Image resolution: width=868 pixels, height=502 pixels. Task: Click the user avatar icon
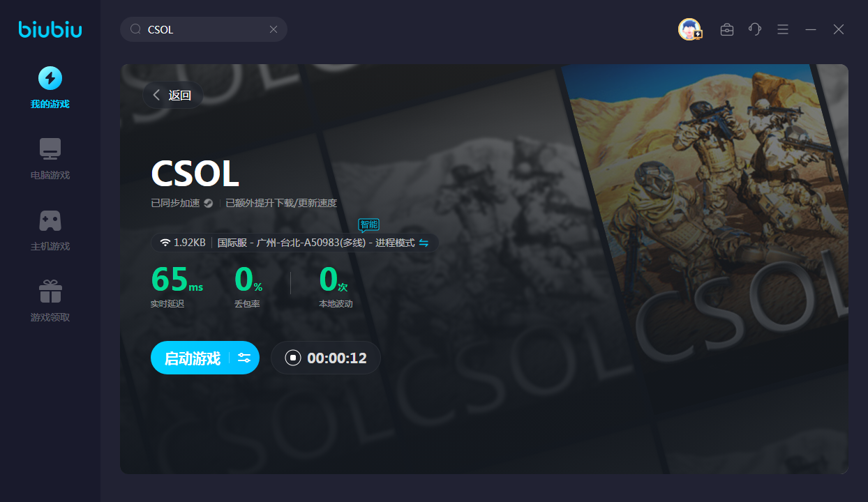[689, 29]
